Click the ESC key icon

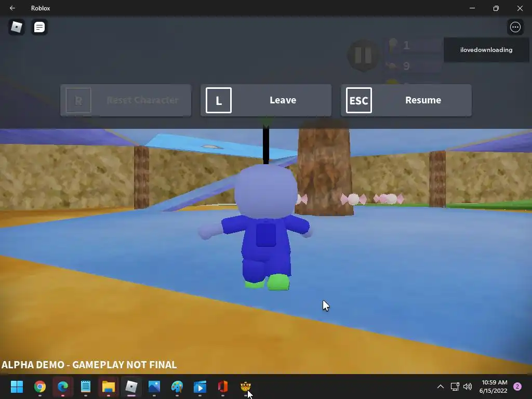358,100
